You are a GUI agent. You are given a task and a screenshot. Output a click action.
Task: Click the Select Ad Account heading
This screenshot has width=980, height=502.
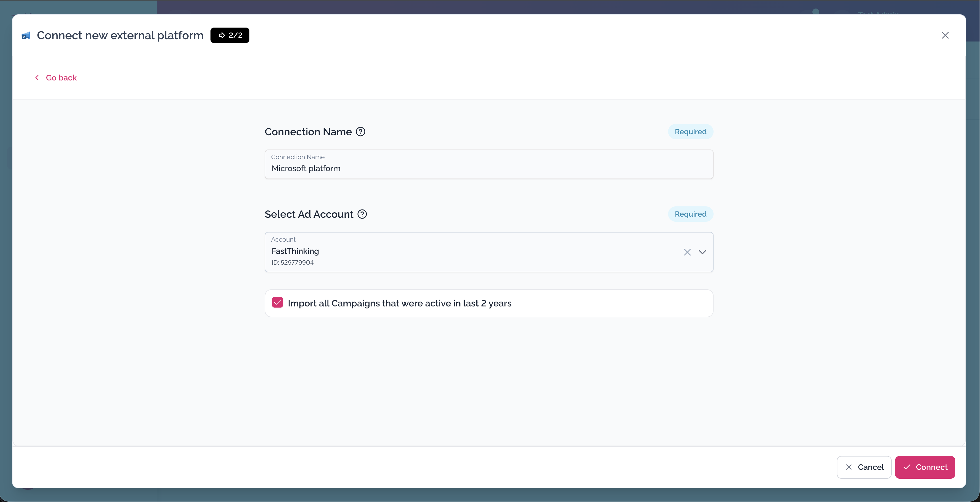click(x=309, y=214)
